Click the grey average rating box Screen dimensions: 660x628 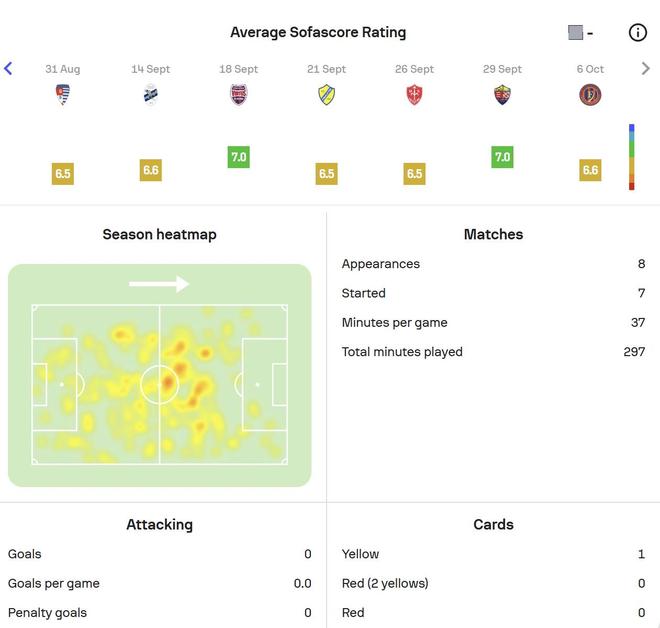(x=576, y=33)
